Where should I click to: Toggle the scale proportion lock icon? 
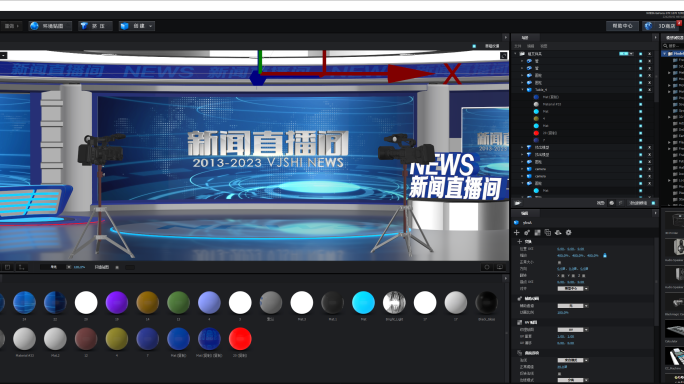point(605,255)
